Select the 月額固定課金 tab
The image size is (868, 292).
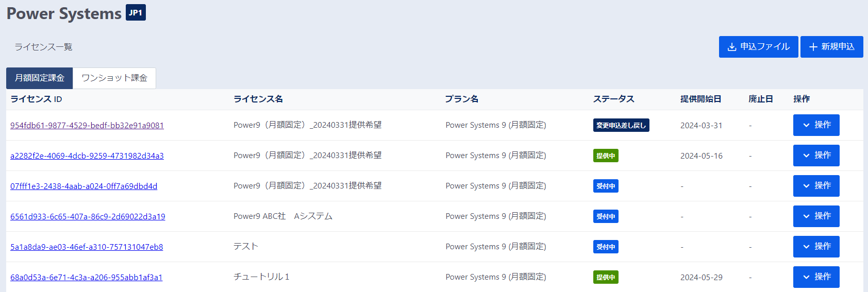click(x=40, y=78)
